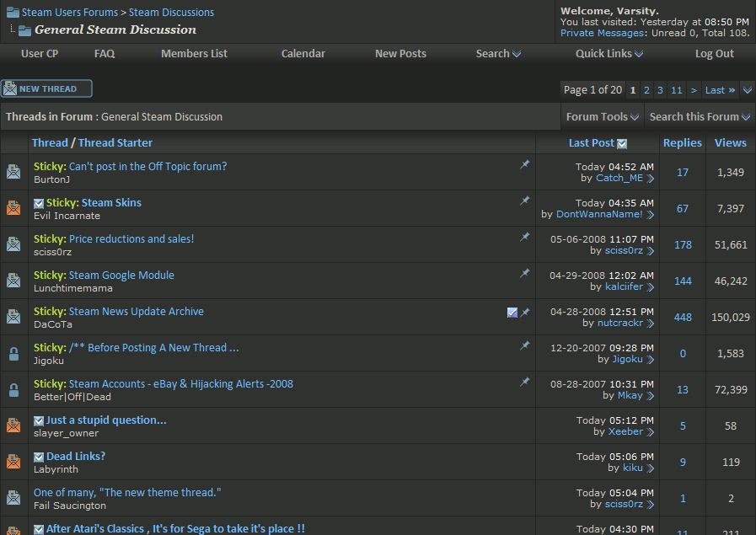Go to last post arrow by kalciifer

coord(650,287)
